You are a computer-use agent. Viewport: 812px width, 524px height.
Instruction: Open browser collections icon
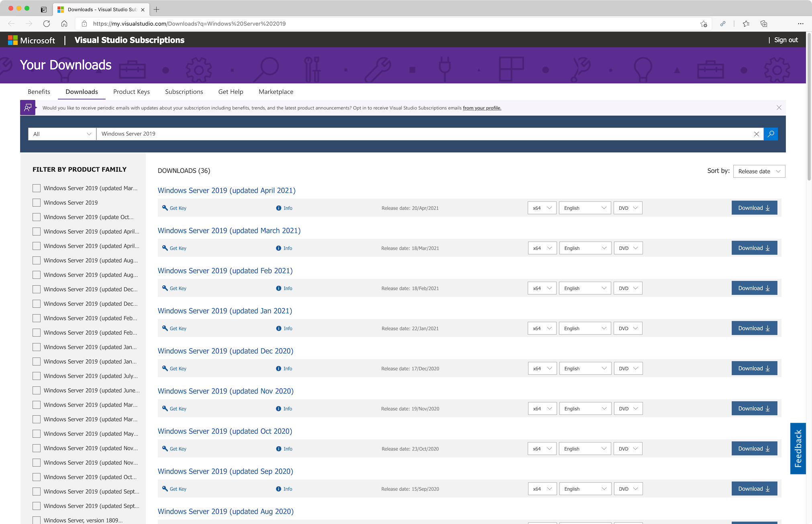click(763, 24)
